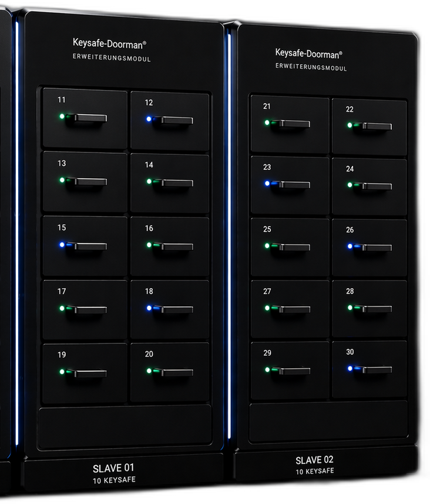This screenshot has width=430, height=504.
Task: Click the blue LED on compartment 12
Action: 149,119
